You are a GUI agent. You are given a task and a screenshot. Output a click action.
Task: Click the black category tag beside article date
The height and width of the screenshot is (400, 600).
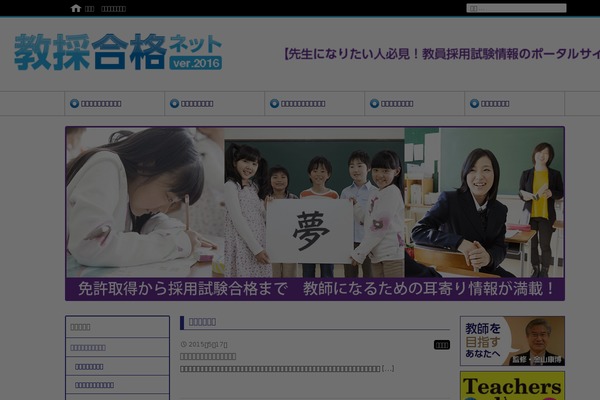point(442,345)
